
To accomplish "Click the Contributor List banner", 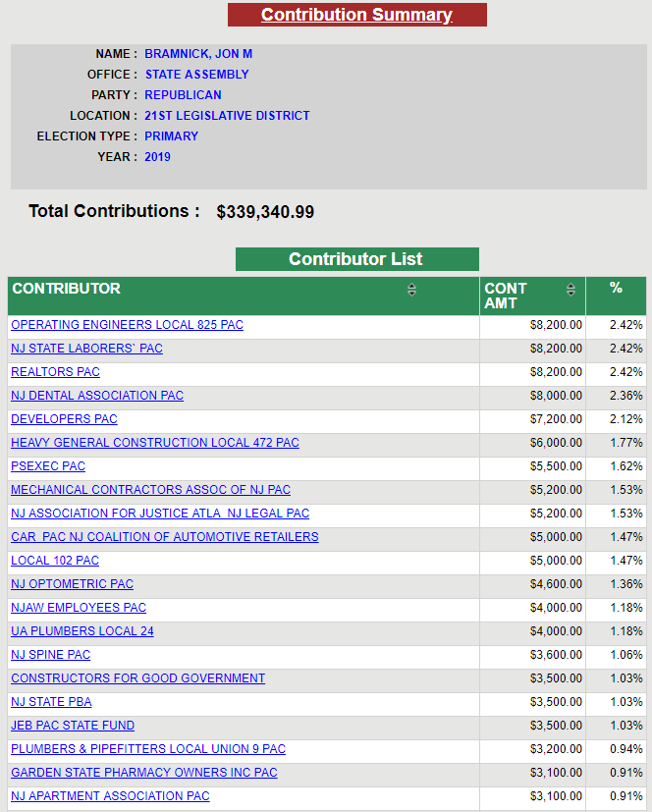I will pyautogui.click(x=356, y=259).
